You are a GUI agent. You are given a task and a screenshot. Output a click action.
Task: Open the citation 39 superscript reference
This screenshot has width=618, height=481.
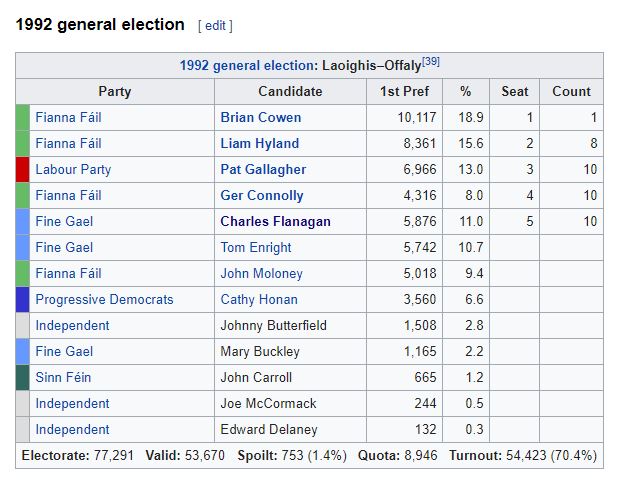tap(431, 62)
